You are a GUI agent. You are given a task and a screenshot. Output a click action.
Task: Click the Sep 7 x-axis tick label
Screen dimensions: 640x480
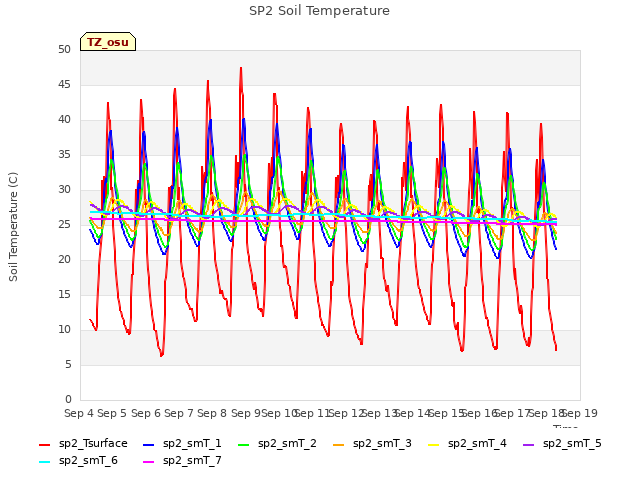coord(179,413)
